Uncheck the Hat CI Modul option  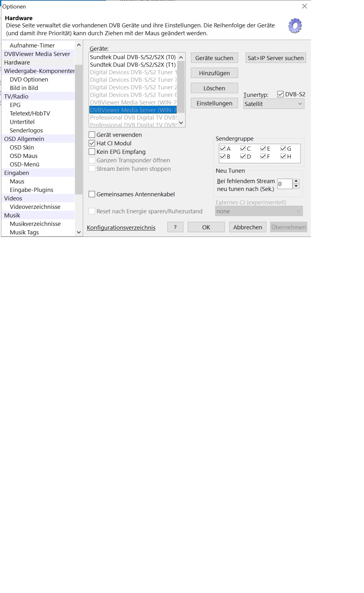(92, 143)
